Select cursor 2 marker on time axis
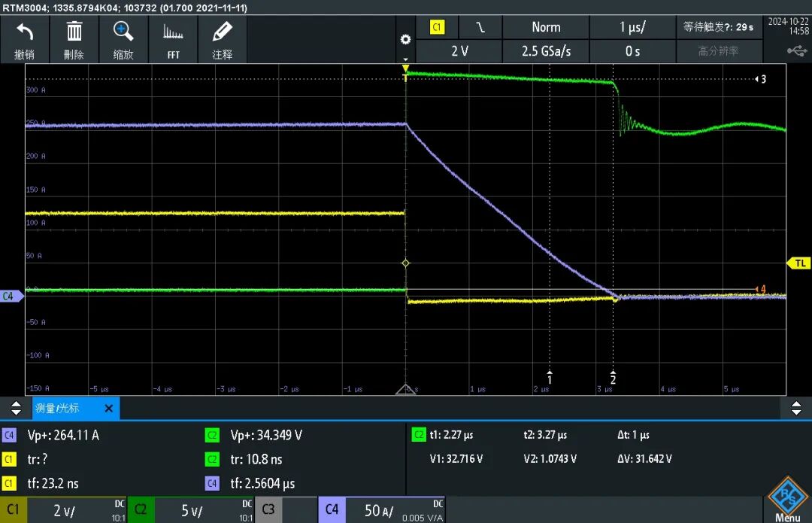812x523 pixels. pos(614,378)
